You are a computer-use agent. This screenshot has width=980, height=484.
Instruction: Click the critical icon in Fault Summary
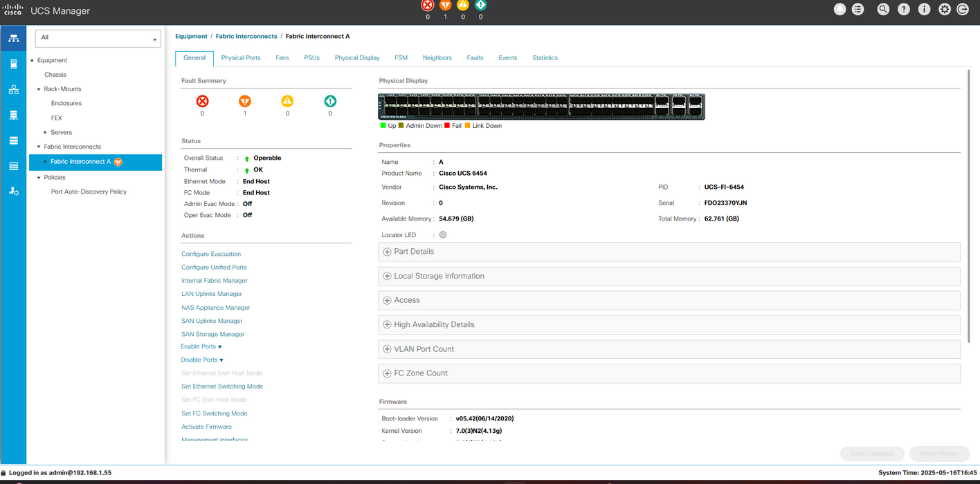pyautogui.click(x=202, y=101)
